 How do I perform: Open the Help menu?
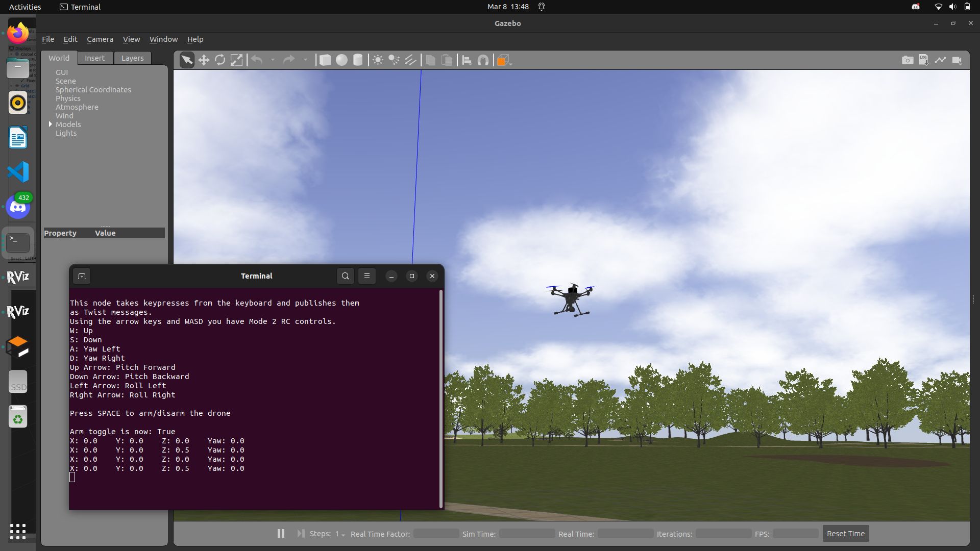(x=195, y=39)
